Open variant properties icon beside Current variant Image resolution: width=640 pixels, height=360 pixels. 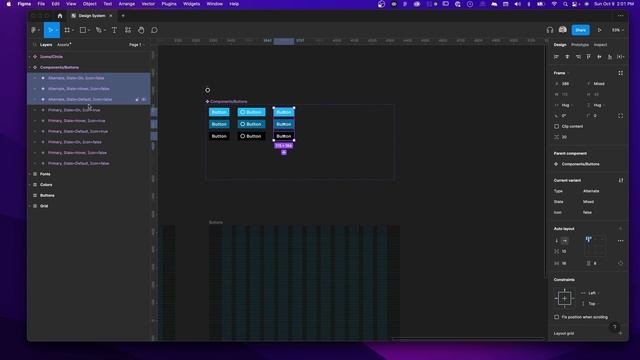tap(620, 180)
